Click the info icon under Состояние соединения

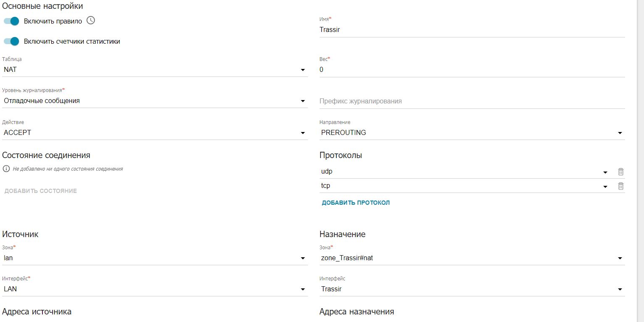6,169
